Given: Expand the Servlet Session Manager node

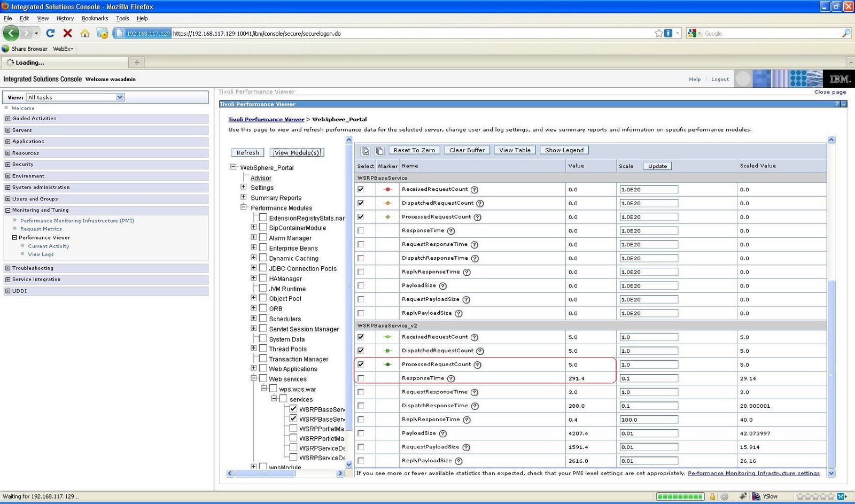Looking at the screenshot, I should tap(253, 329).
